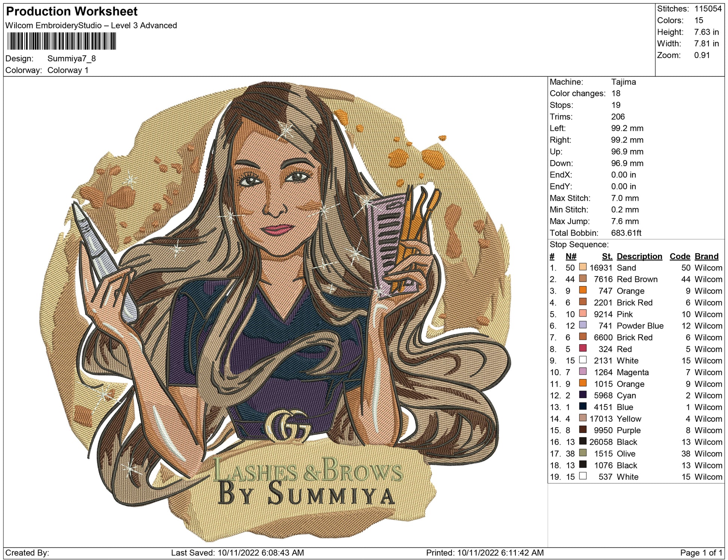Screen dimensions: 728x560
Task: Click the Brand column header
Action: tap(706, 256)
